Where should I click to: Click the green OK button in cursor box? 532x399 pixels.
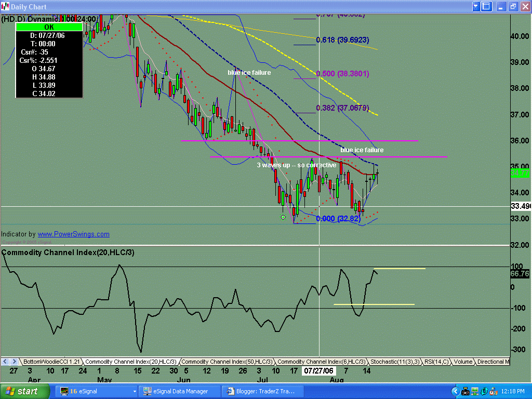[x=49, y=27]
